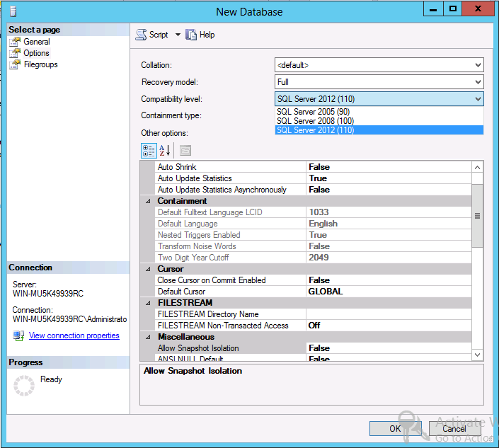Image resolution: width=499 pixels, height=448 pixels.
Task: Open View connection properties link
Action: pos(74,335)
